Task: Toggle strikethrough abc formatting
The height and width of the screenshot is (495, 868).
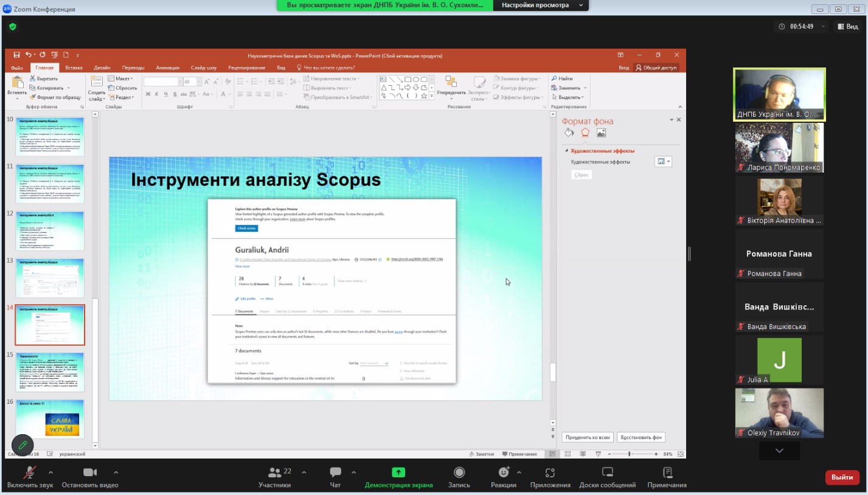Action: [184, 94]
